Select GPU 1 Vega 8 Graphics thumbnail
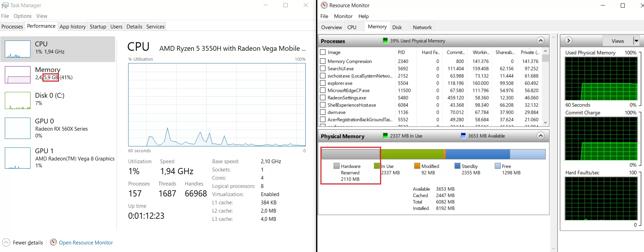This screenshot has height=252, width=644. click(x=17, y=158)
